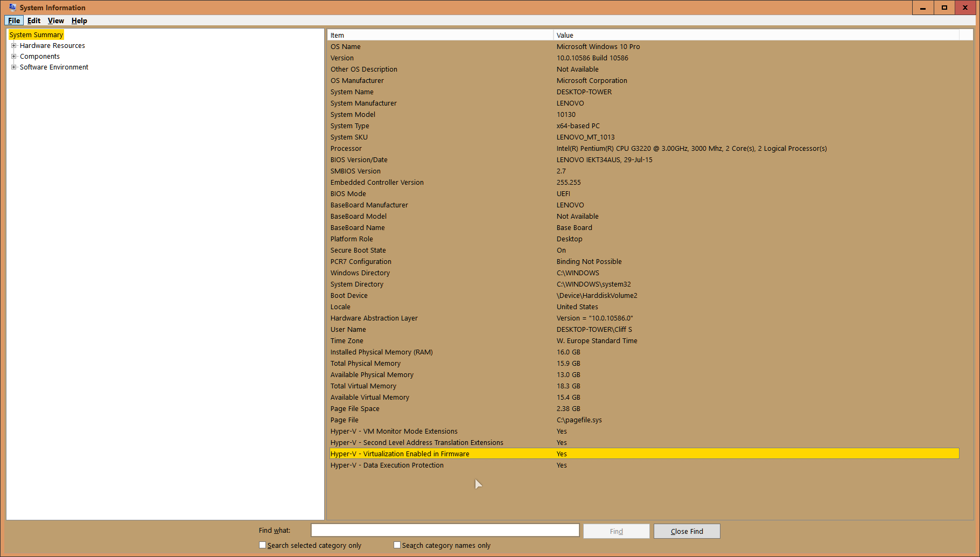Screen dimensions: 980x557
Task: Select the Components tree item
Action: [x=40, y=56]
